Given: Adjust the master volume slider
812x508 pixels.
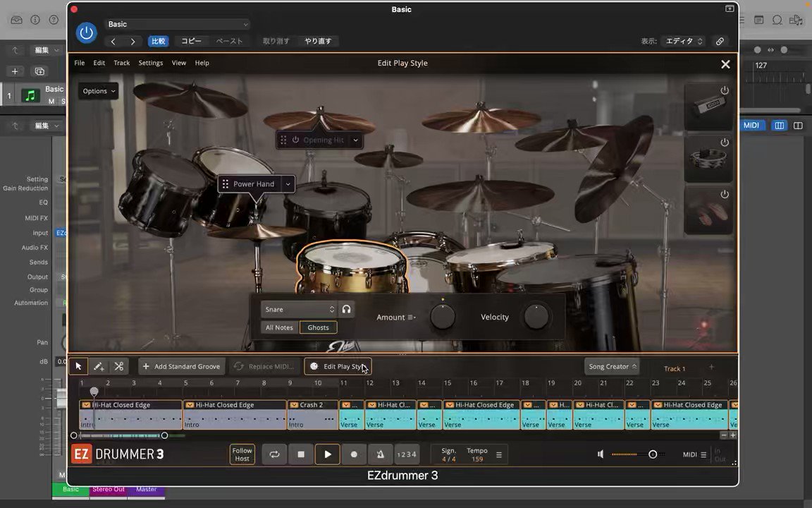Looking at the screenshot, I should click(652, 454).
